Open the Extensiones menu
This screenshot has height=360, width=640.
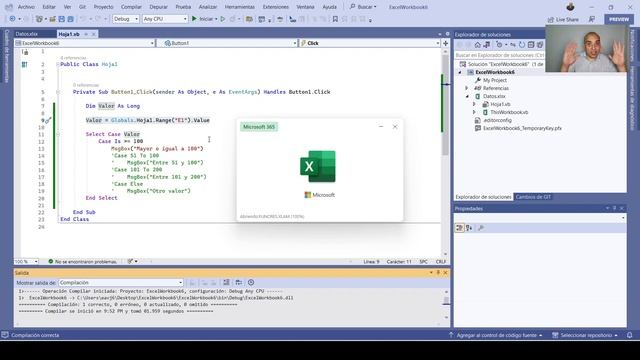pos(276,7)
